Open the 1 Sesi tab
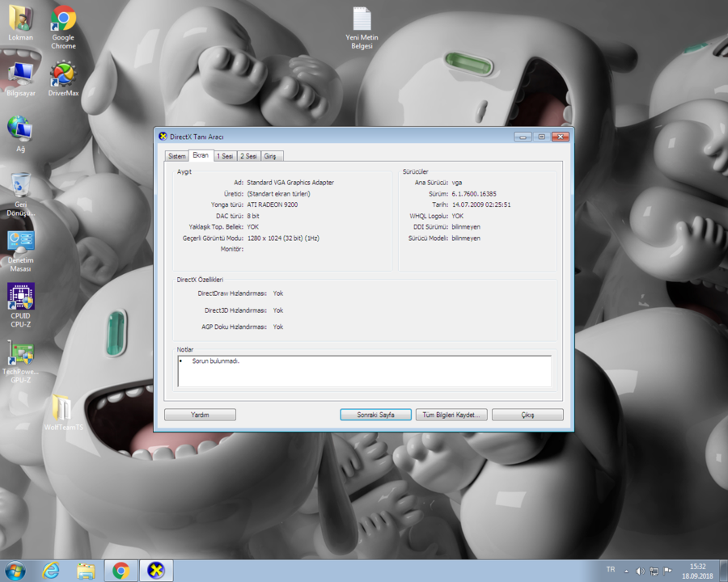728x582 pixels. 225,156
